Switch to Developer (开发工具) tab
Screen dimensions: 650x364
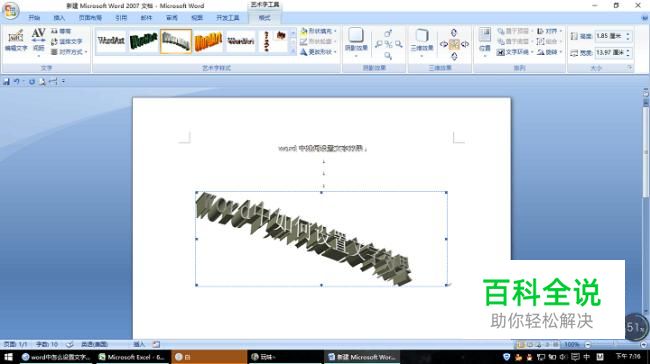click(228, 18)
